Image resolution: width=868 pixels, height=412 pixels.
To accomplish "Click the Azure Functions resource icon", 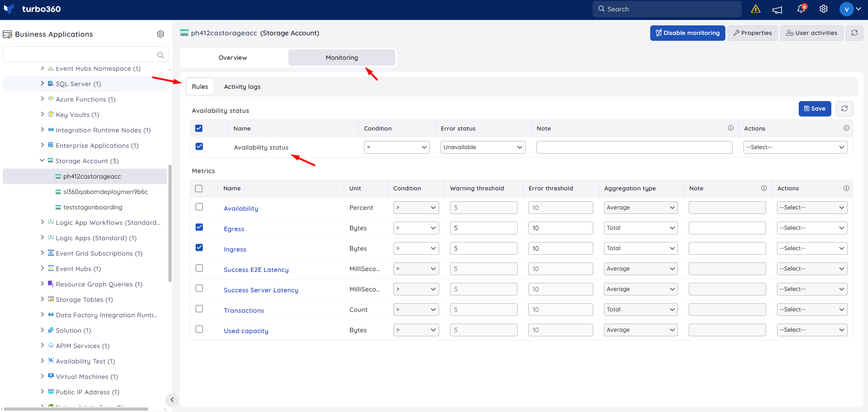I will [x=51, y=99].
